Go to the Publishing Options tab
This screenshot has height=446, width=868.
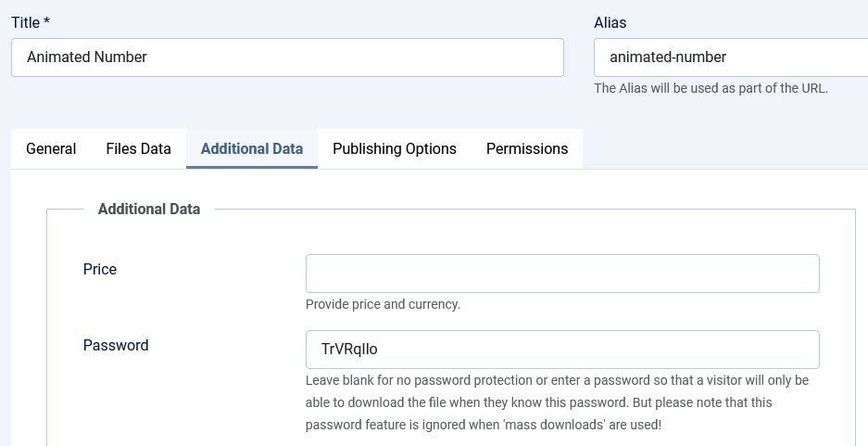(x=395, y=149)
